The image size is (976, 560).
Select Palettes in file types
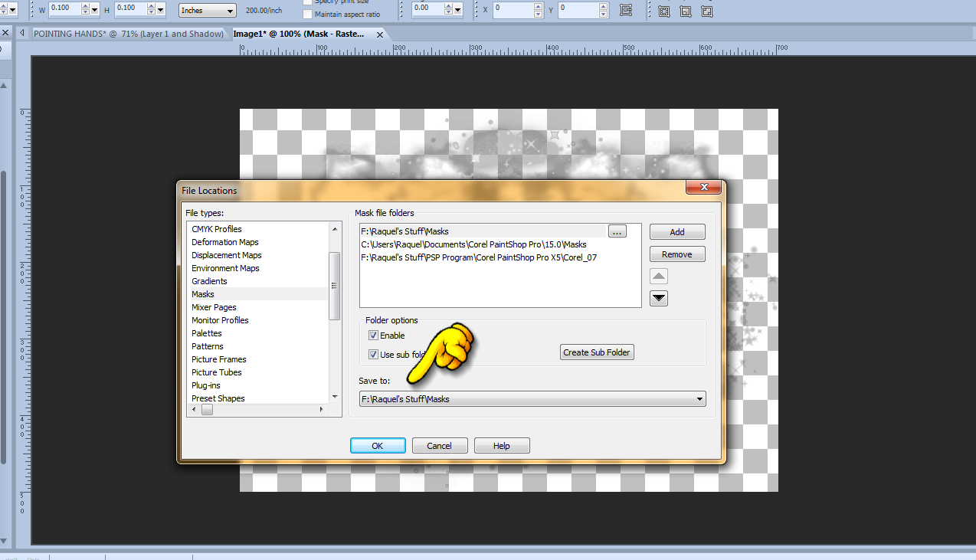[x=207, y=333]
